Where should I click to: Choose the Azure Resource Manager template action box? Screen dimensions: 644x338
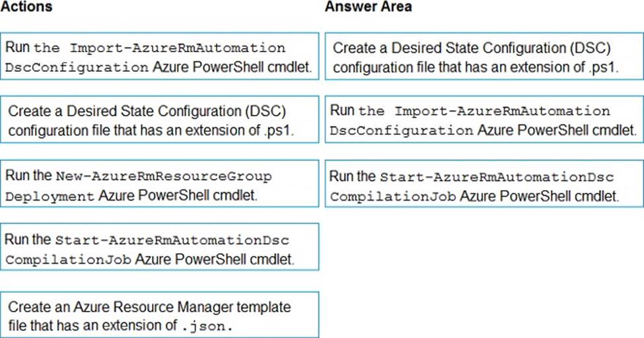160,315
